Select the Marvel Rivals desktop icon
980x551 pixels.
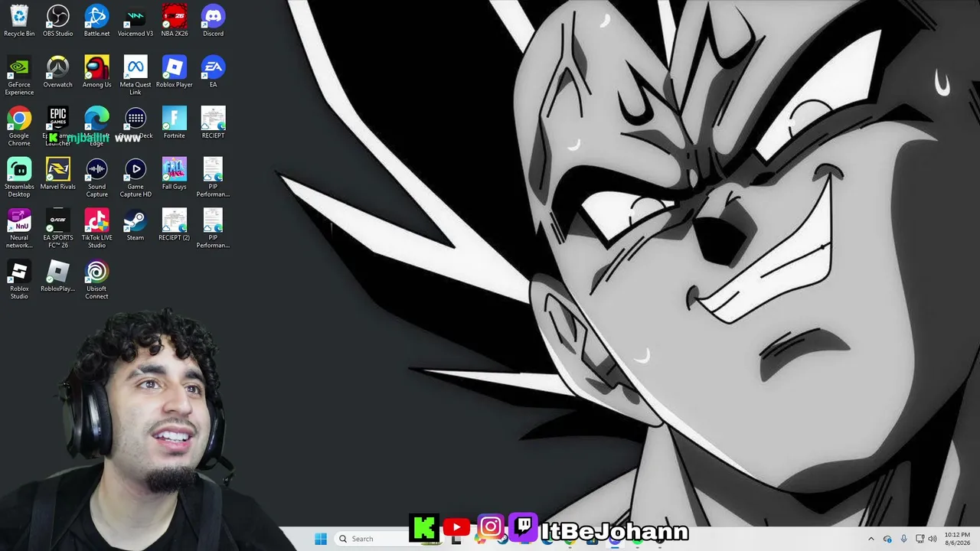pos(58,174)
